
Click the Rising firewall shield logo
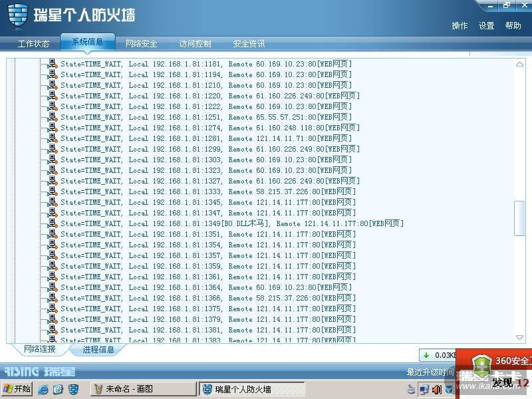click(x=18, y=15)
